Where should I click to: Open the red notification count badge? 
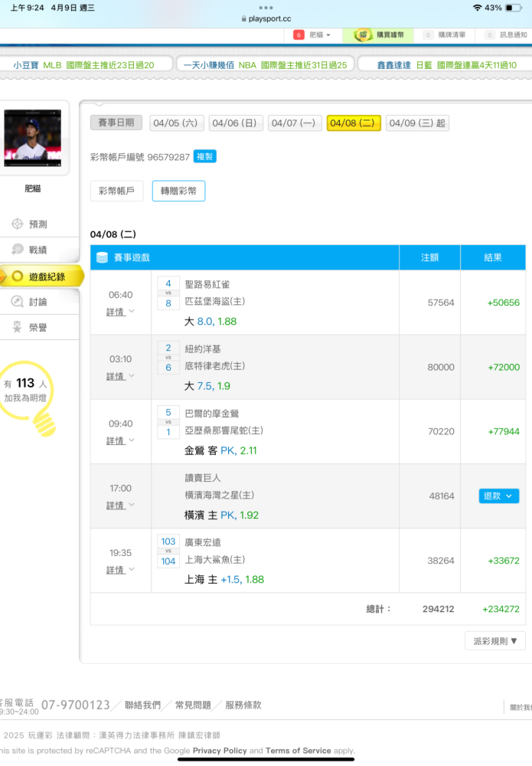[299, 35]
